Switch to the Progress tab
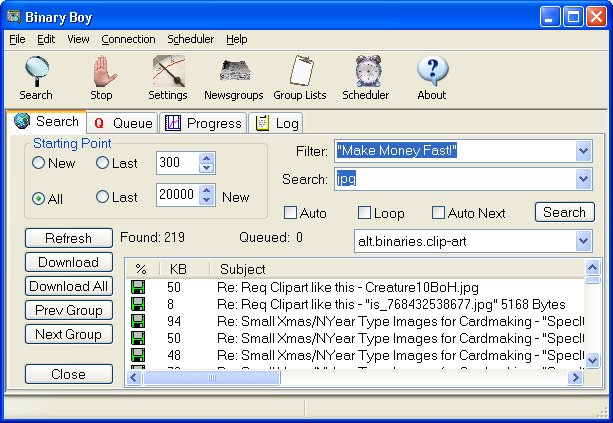613x423 pixels. (x=203, y=123)
